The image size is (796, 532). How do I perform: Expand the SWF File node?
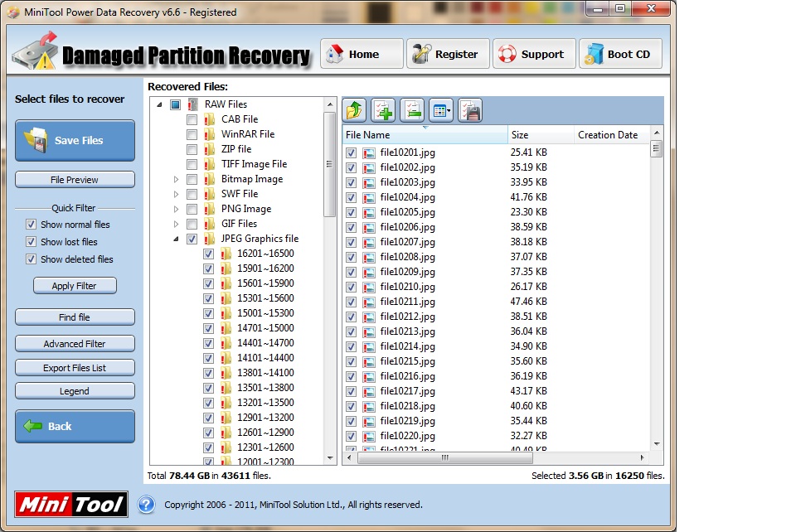pos(176,194)
